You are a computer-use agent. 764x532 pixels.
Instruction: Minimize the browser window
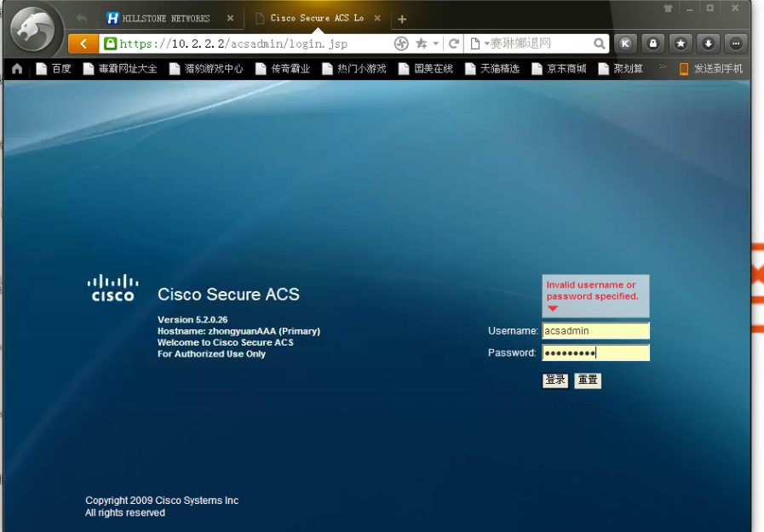[689, 9]
